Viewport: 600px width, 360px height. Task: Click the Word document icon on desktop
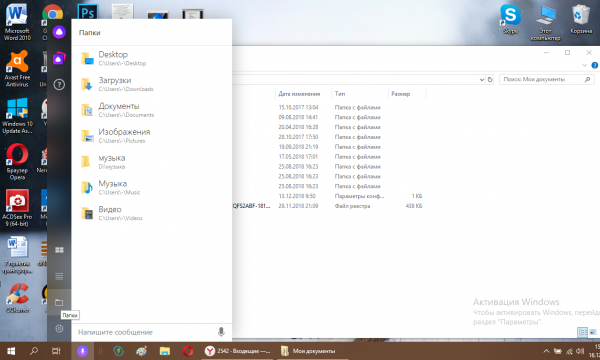pos(17,254)
